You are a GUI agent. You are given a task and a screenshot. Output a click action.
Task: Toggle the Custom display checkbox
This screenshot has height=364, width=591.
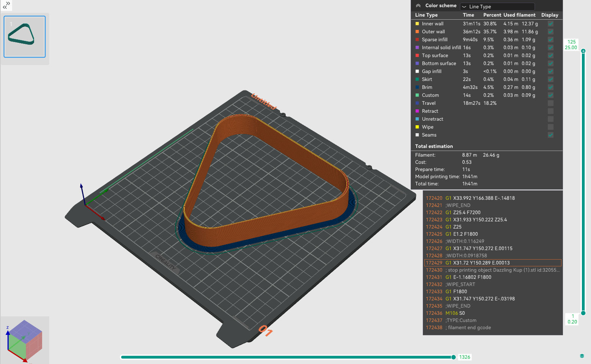coord(550,95)
